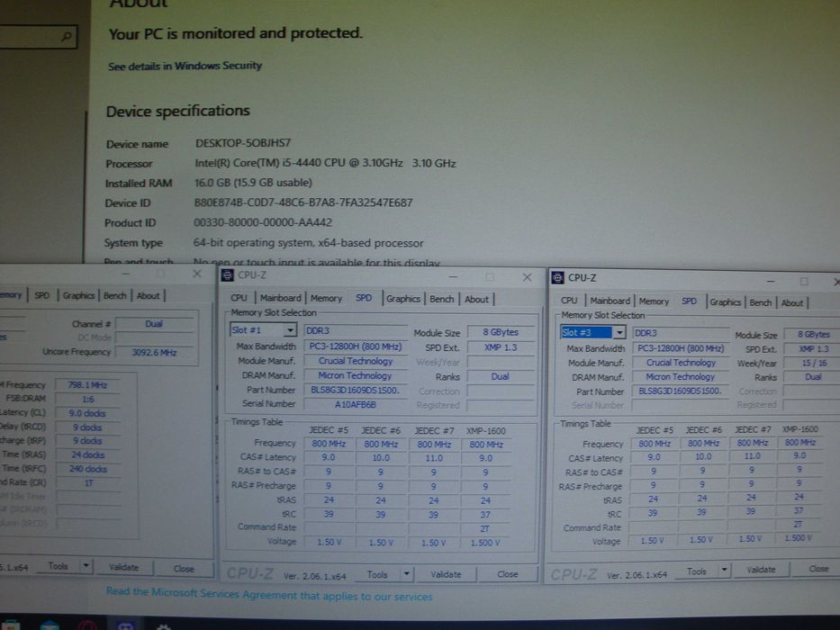
Task: Open CPU tab in Slot #1 CPU-Z window
Action: [239, 298]
